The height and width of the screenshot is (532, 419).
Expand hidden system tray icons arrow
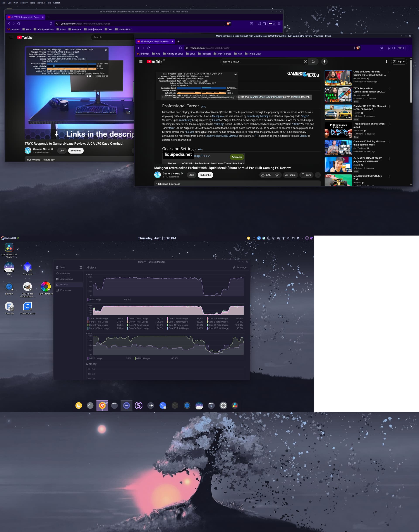coord(303,238)
